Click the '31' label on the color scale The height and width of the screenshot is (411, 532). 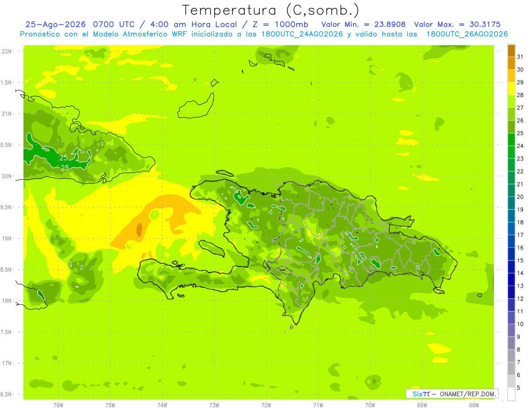tap(520, 57)
